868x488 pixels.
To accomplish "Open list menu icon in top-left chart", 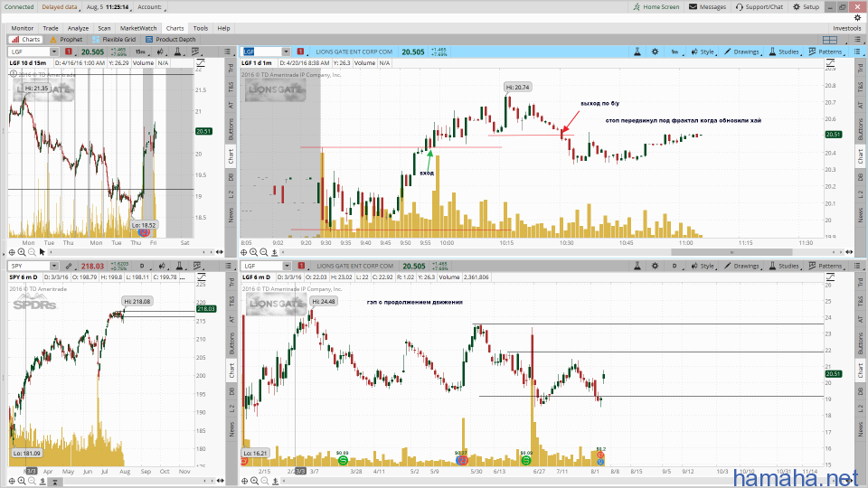I will coord(227,52).
